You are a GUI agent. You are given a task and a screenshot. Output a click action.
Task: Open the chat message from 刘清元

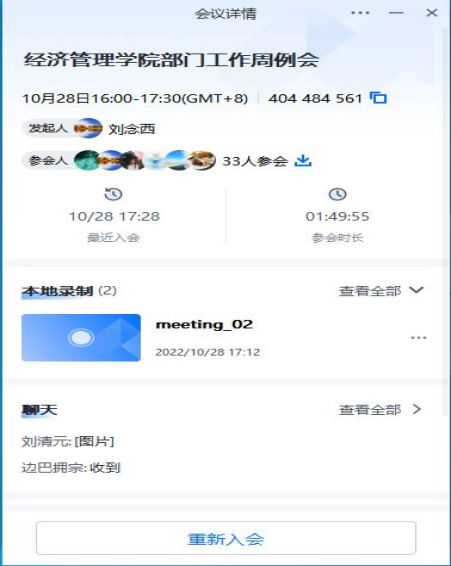pos(68,441)
